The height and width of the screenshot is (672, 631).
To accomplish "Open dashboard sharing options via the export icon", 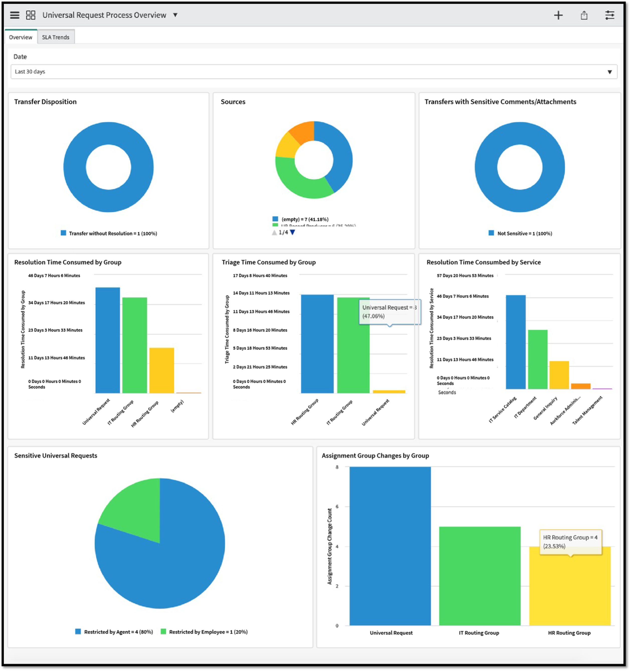I will click(x=585, y=15).
